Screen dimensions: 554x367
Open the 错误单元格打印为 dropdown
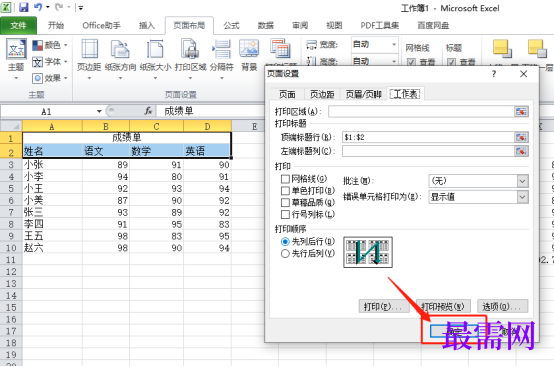(523, 197)
